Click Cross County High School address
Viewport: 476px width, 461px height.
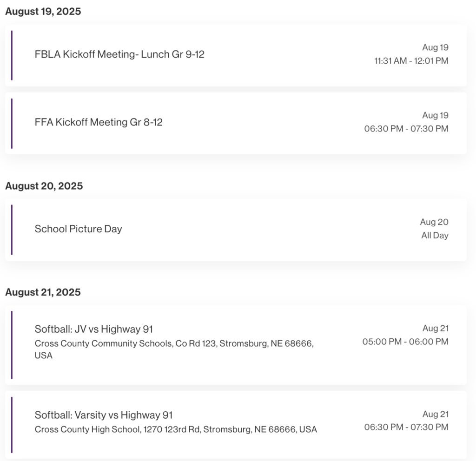pos(176,429)
